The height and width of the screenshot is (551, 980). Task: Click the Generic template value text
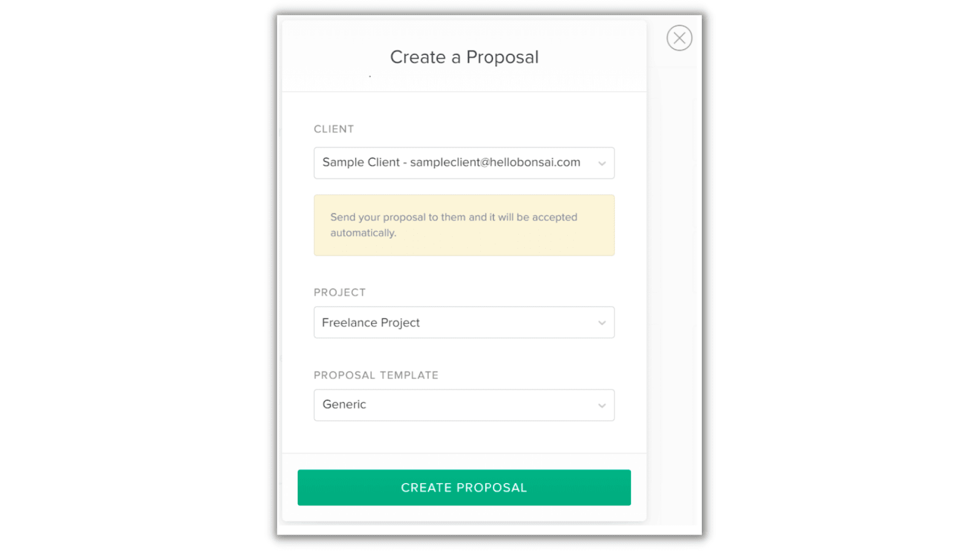tap(344, 405)
